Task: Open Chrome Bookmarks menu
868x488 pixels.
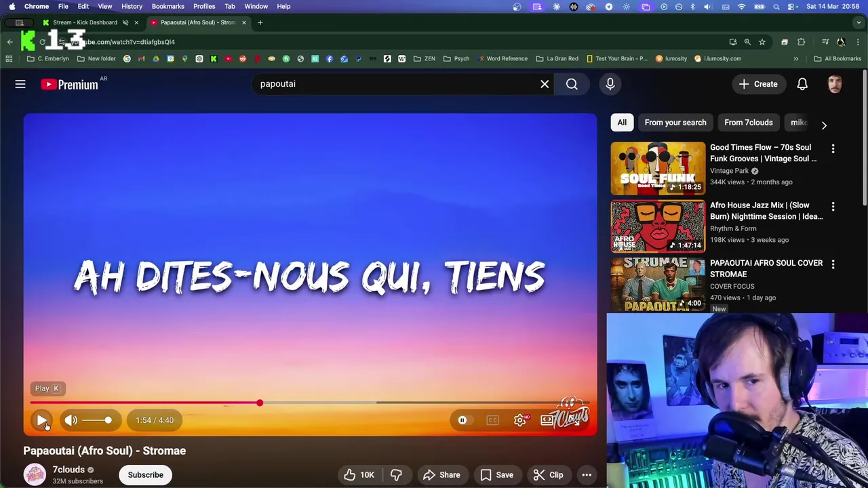Action: point(168,6)
